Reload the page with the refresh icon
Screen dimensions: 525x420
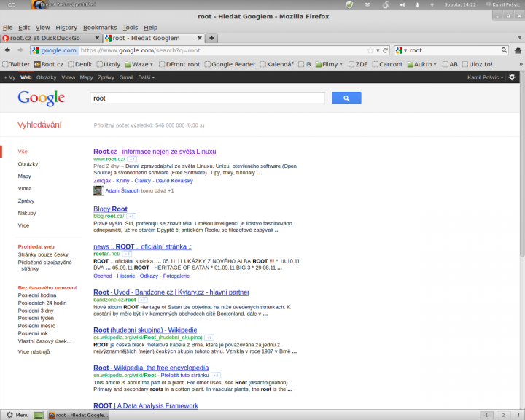click(386, 50)
